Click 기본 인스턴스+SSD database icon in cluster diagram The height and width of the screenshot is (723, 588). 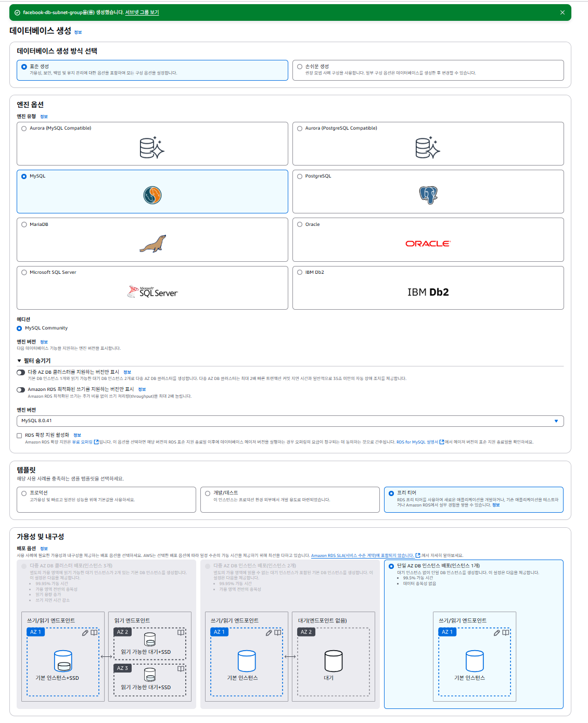click(x=63, y=661)
